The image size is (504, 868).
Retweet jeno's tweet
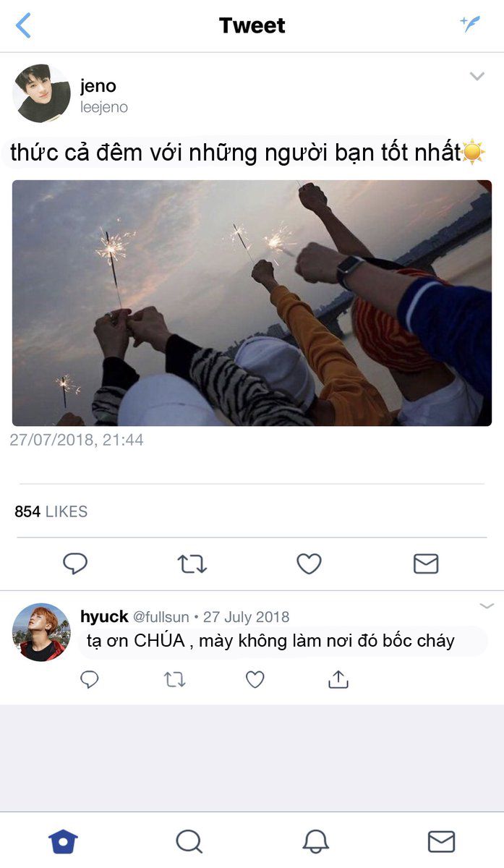192,564
